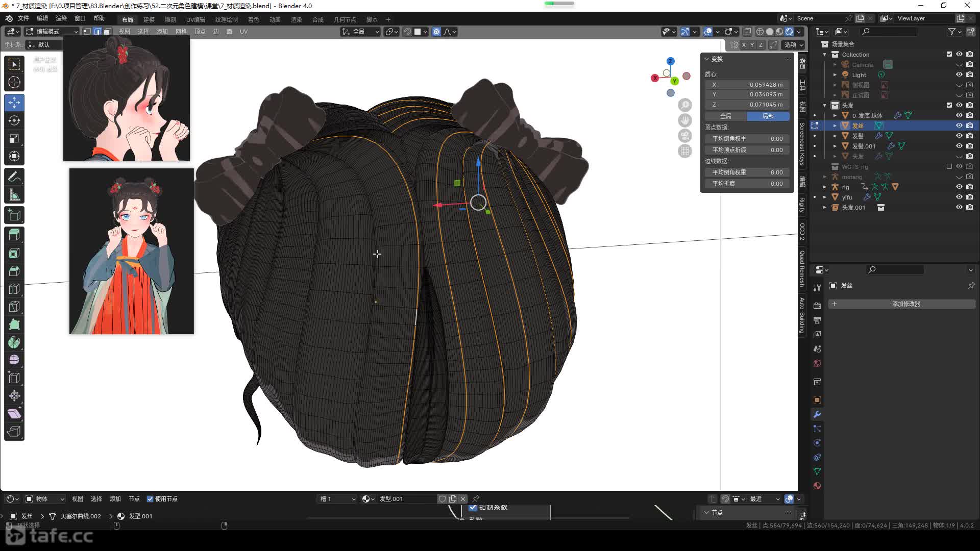Expand the 头发.001 collection row
980x551 pixels.
click(825, 208)
